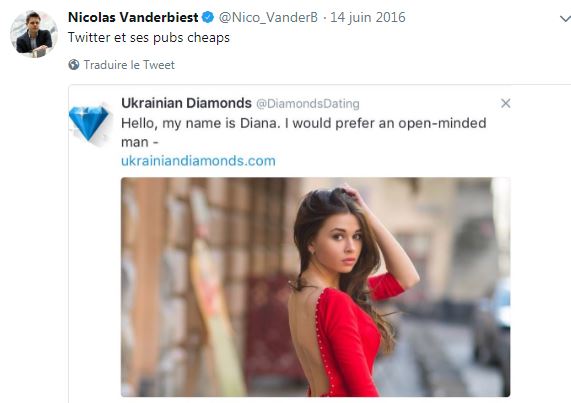The image size is (571, 403).
Task: Open Nicolas Vanderbiest's profile picture
Action: [x=34, y=33]
